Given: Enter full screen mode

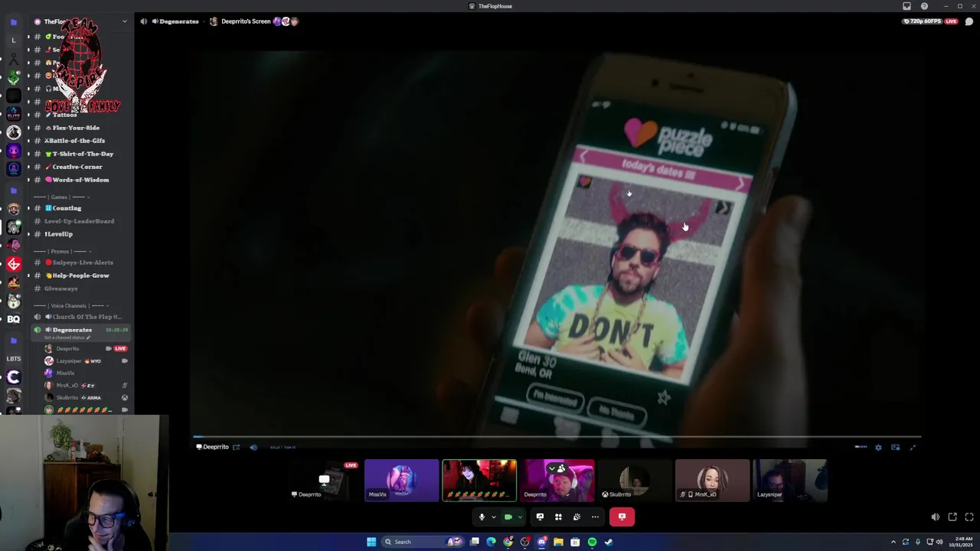Looking at the screenshot, I should [969, 517].
